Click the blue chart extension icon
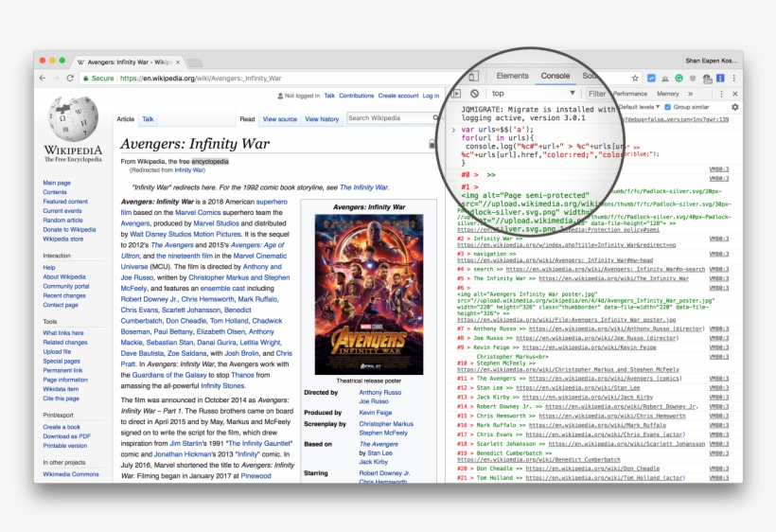Viewport: 776px width, 532px height. (x=651, y=79)
